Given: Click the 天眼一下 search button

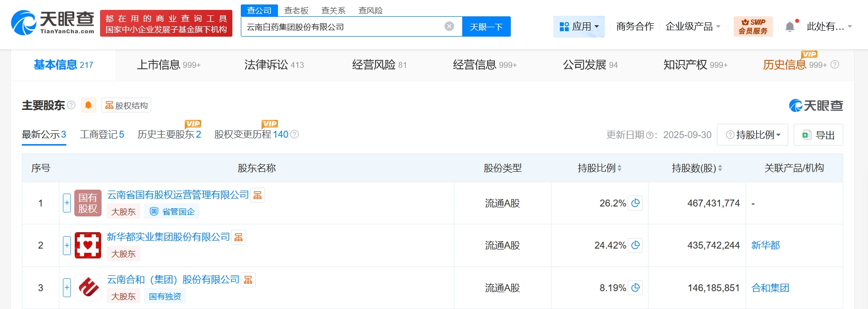Looking at the screenshot, I should [486, 27].
